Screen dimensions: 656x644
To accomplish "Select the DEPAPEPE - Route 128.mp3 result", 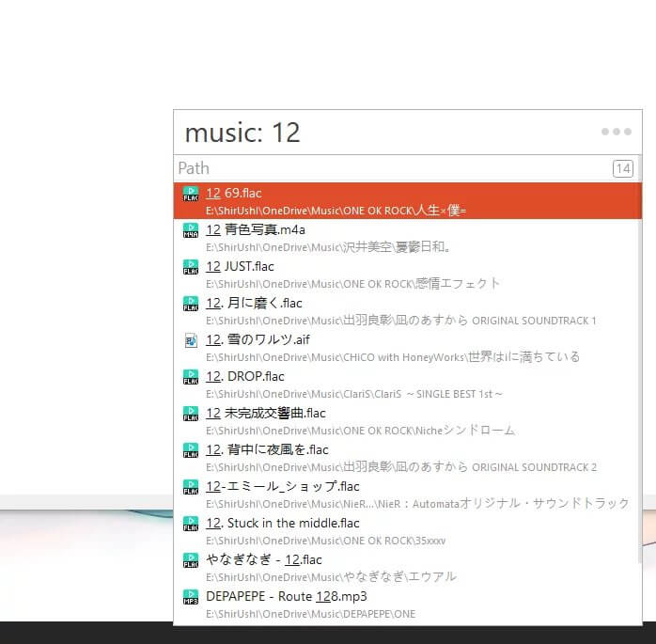I will [404, 604].
